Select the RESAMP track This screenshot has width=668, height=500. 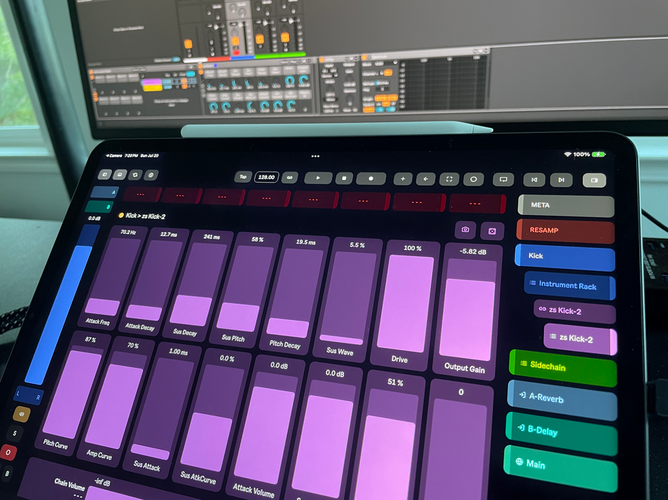tap(566, 231)
